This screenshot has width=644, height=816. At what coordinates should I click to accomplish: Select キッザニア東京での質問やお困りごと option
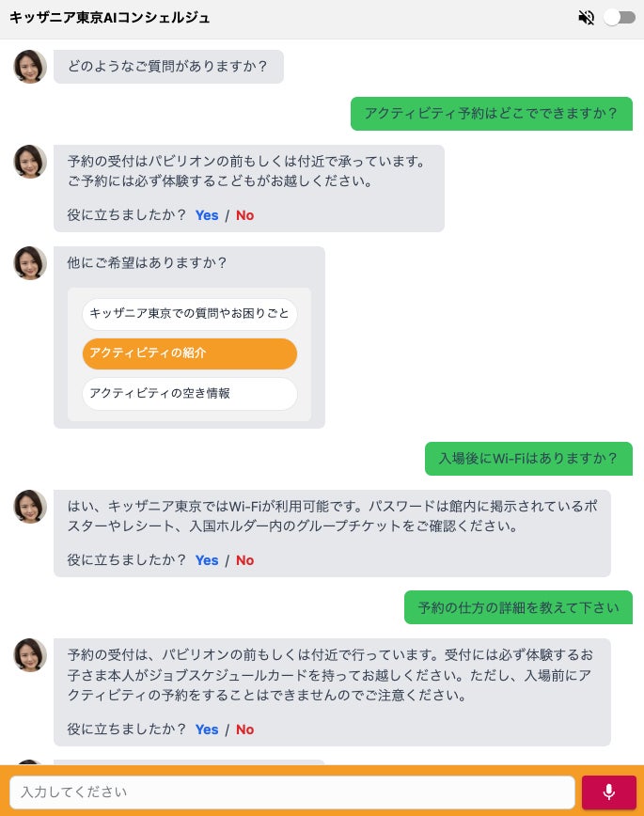coord(189,313)
